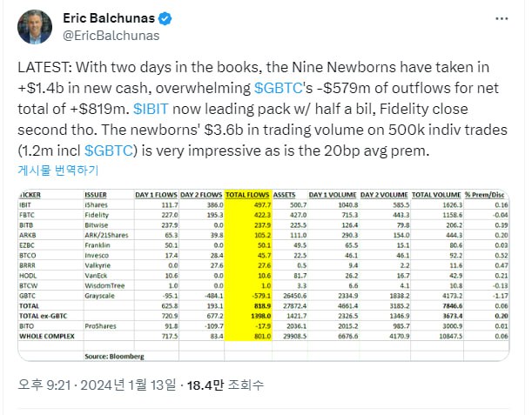The image size is (532, 415).
Task: Open the @EricBalchunas handle link
Action: click(x=111, y=36)
